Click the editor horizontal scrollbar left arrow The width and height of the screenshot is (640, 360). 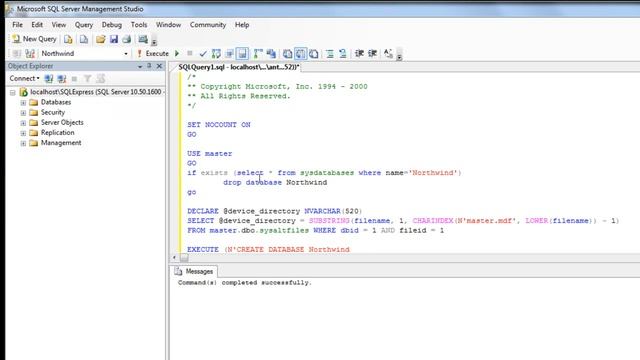174,258
